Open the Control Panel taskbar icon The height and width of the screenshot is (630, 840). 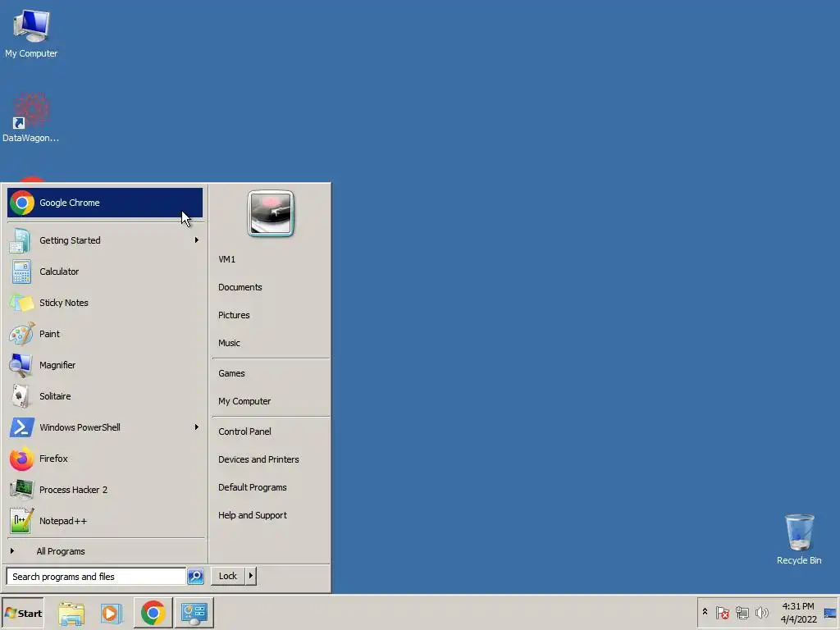tap(194, 613)
